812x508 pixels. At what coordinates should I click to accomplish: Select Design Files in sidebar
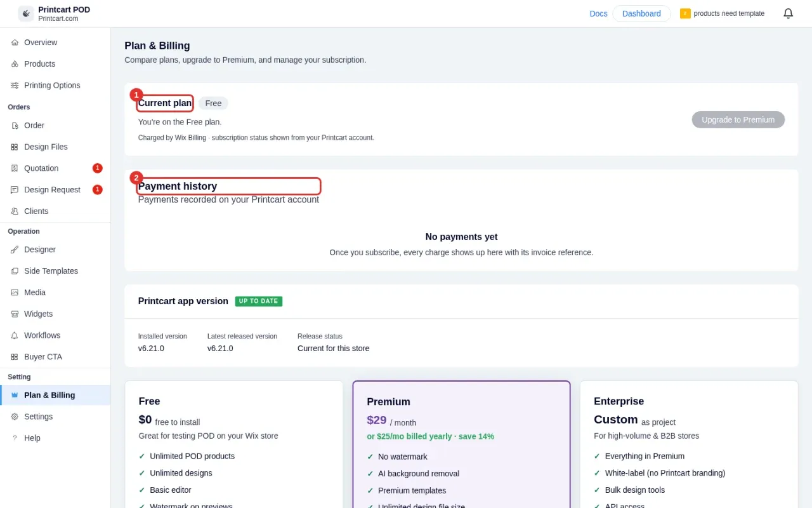55,147
